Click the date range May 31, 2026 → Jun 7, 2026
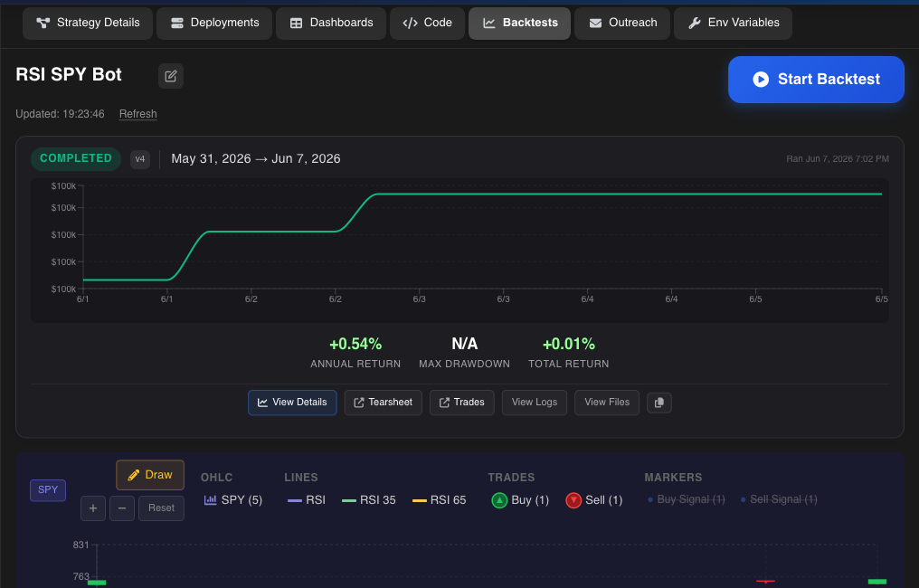Image resolution: width=919 pixels, height=588 pixels. point(256,159)
